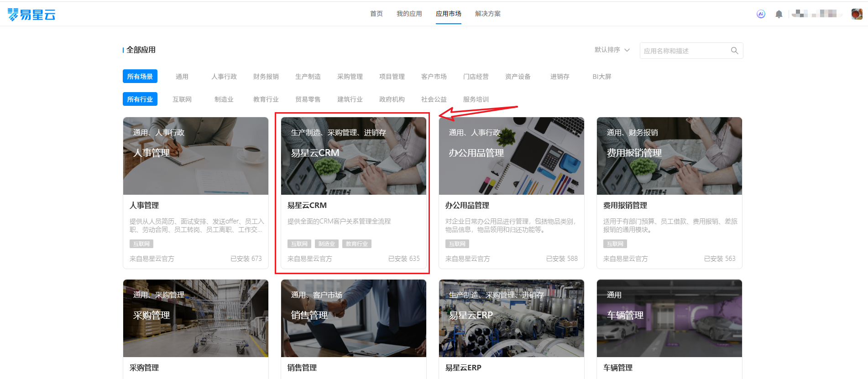
Task: Filter industries by 互联网
Action: tap(182, 99)
